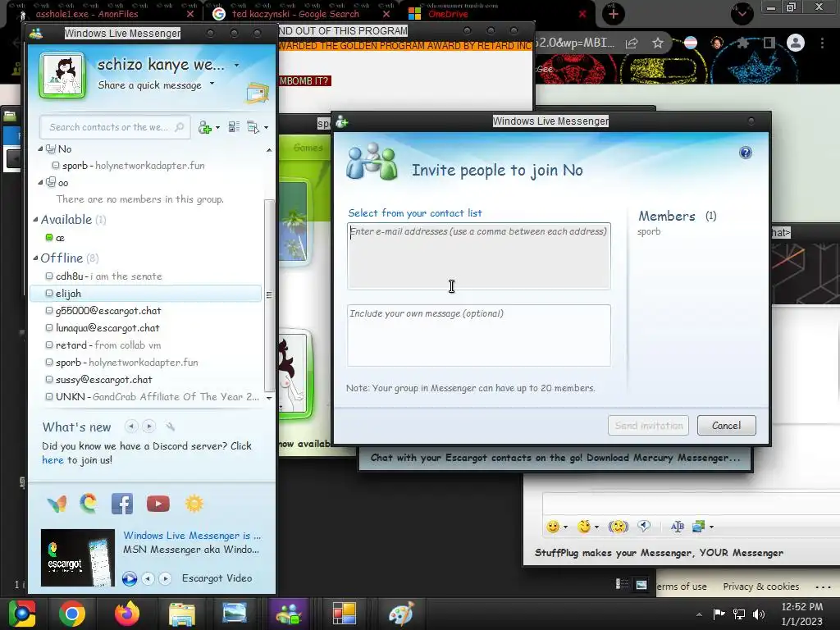Open the add contact dropdown arrow

pyautogui.click(x=217, y=128)
